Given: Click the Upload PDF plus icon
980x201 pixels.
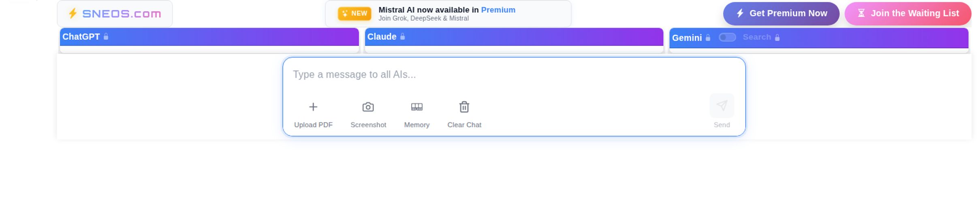Looking at the screenshot, I should click(x=313, y=107).
